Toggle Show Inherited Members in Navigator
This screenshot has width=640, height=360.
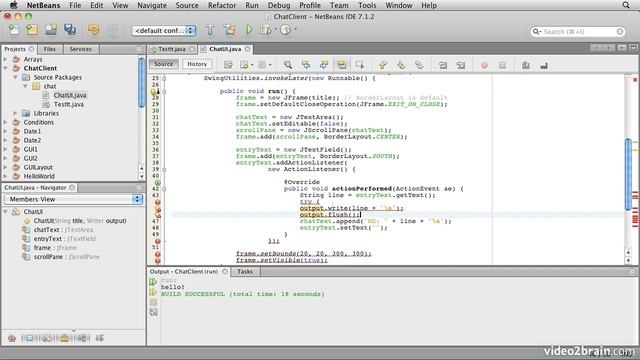pos(12,338)
